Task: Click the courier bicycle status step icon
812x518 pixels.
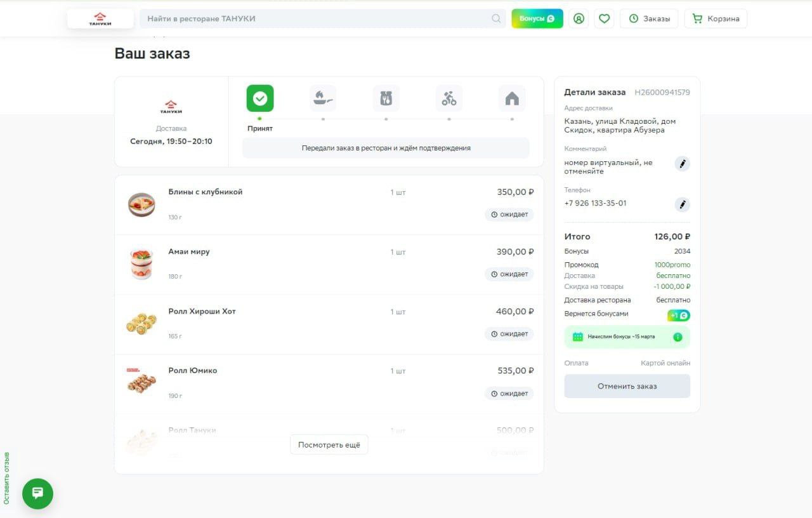Action: click(x=449, y=98)
